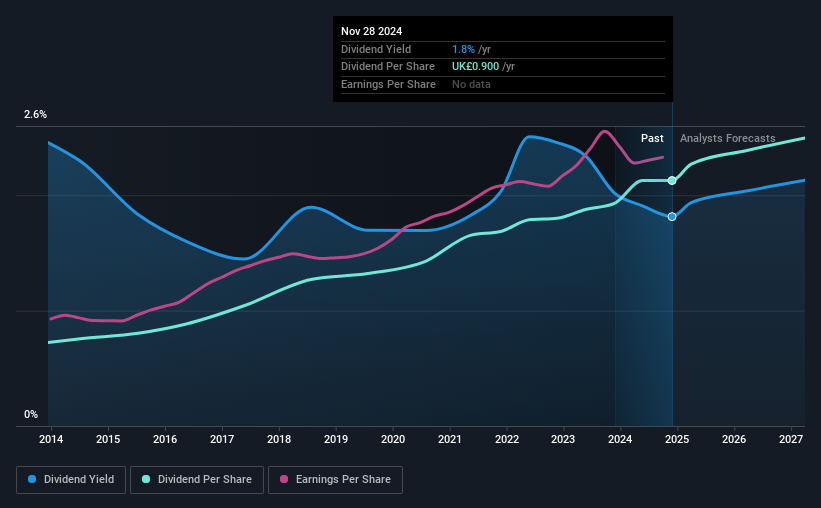This screenshot has width=821, height=508.
Task: Click the 1.8% dividend yield value
Action: tap(463, 49)
